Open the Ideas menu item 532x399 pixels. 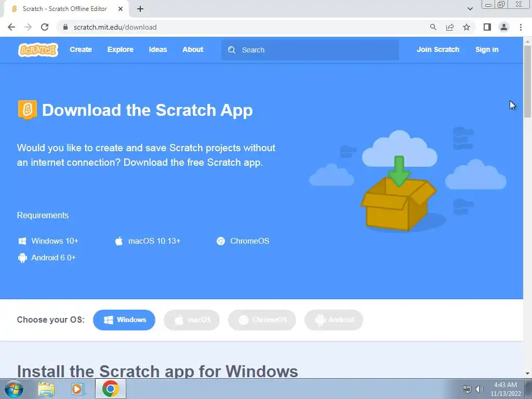pos(158,49)
